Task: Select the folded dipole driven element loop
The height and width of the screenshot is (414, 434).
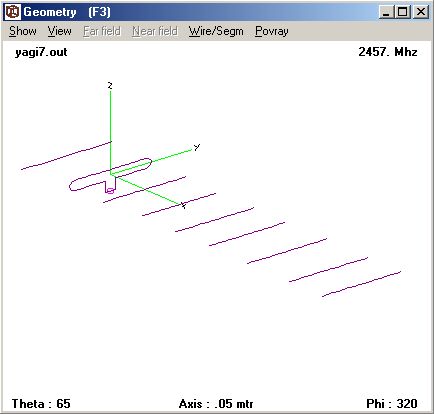Action: pos(111,175)
